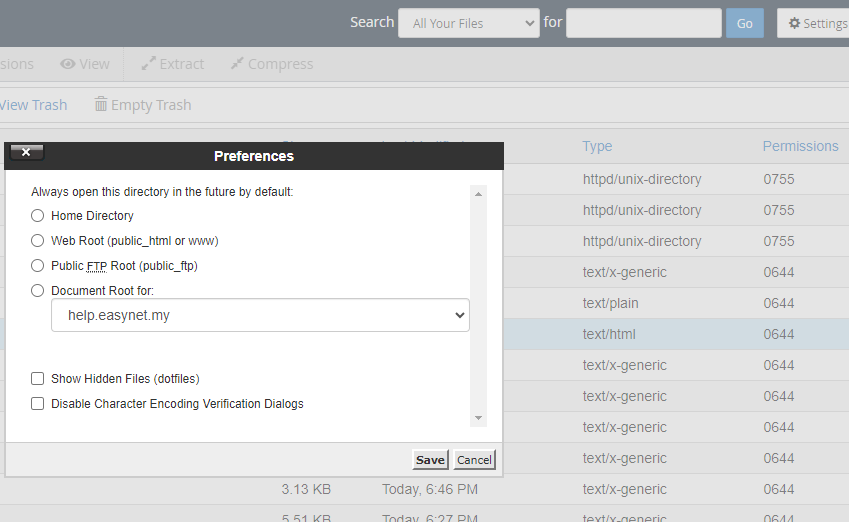Select the Home Directory radio button

[38, 216]
